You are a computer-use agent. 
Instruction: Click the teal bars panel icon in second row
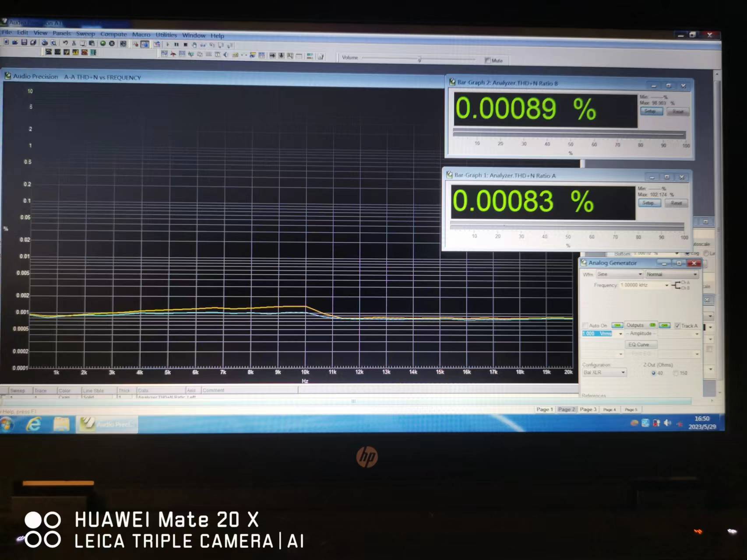[93, 52]
